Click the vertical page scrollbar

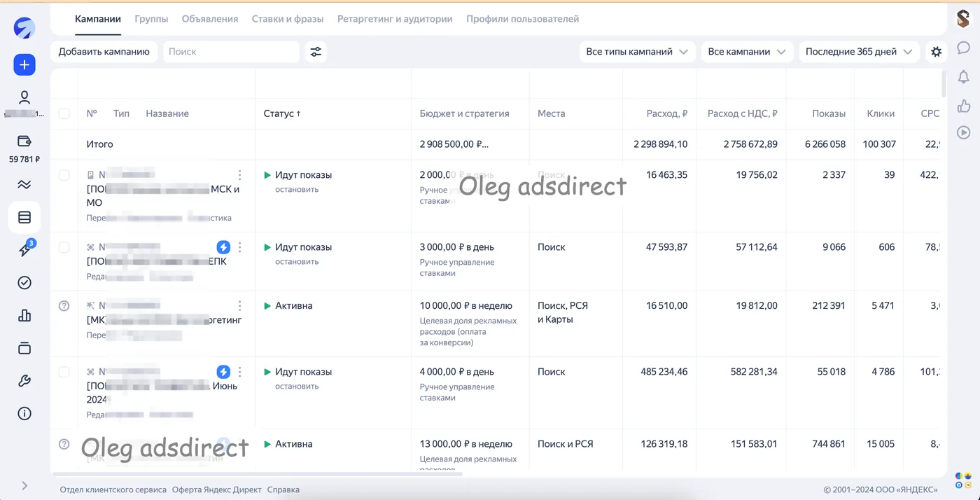click(x=944, y=84)
